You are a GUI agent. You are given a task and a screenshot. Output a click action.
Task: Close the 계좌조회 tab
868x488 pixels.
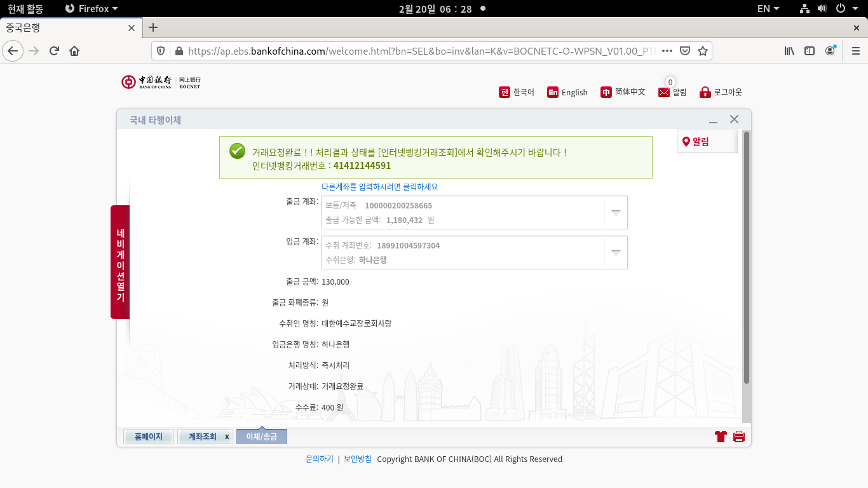(227, 437)
